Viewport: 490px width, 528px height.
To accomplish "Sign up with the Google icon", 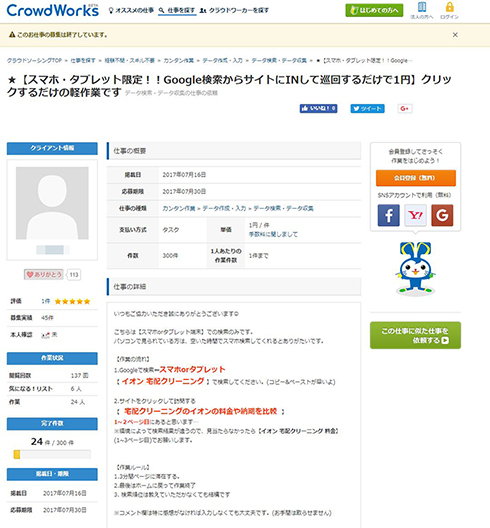I will click(442, 215).
